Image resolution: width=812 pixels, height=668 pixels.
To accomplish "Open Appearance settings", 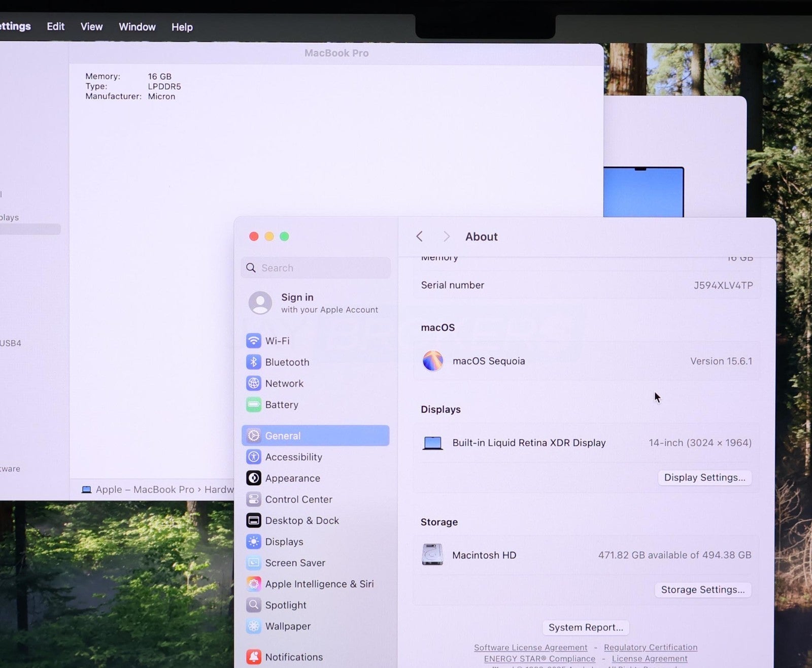I will 292,478.
